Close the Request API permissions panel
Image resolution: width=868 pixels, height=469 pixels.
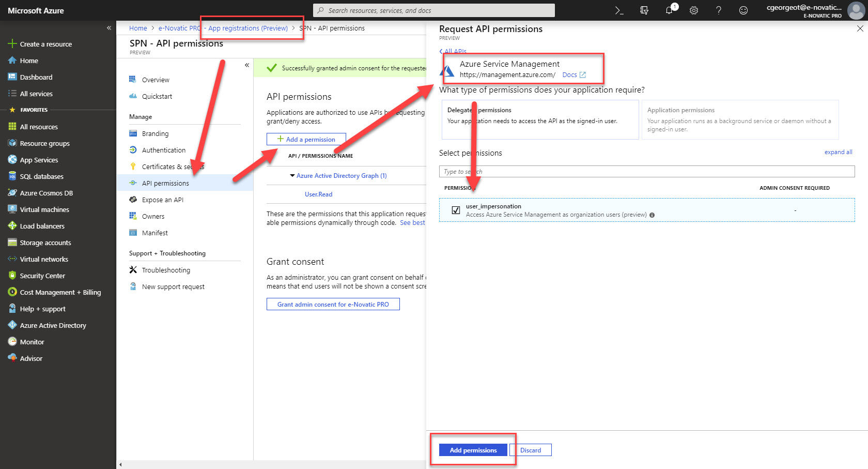point(860,28)
